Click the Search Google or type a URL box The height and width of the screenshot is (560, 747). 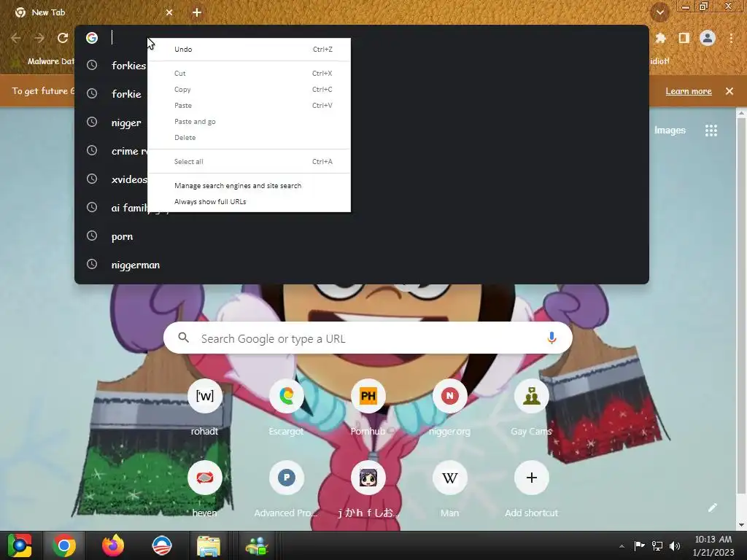[368, 338]
